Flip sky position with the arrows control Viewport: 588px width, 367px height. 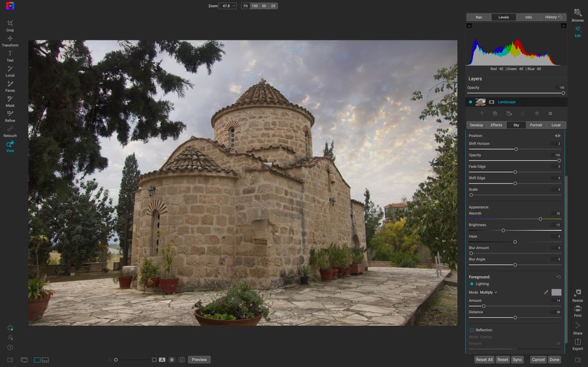(558, 135)
